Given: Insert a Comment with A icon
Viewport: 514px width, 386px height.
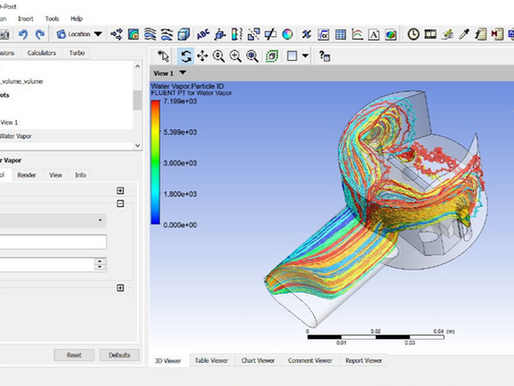Looking at the screenshot, I should click(x=374, y=34).
